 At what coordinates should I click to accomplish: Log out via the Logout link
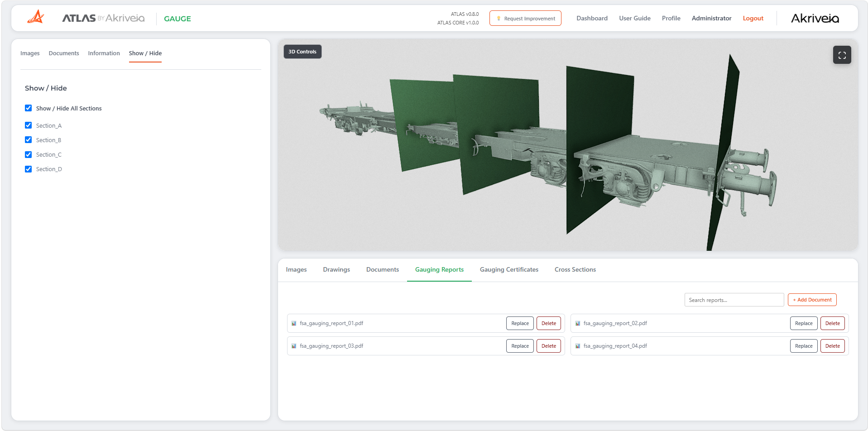click(x=753, y=18)
